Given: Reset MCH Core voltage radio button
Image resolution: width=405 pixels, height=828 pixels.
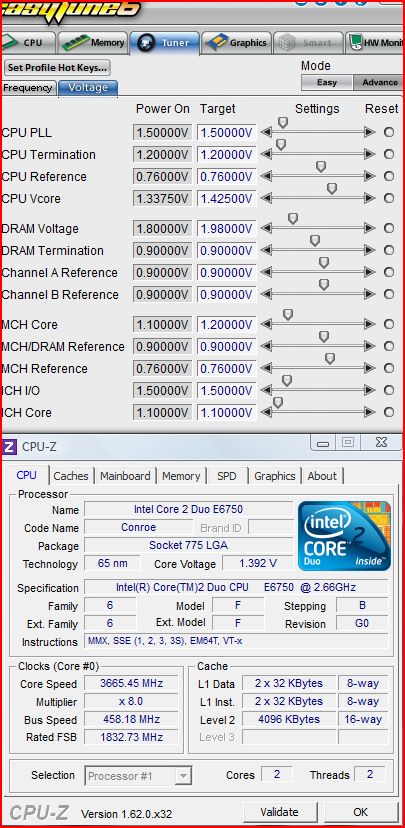Looking at the screenshot, I should click(x=389, y=325).
